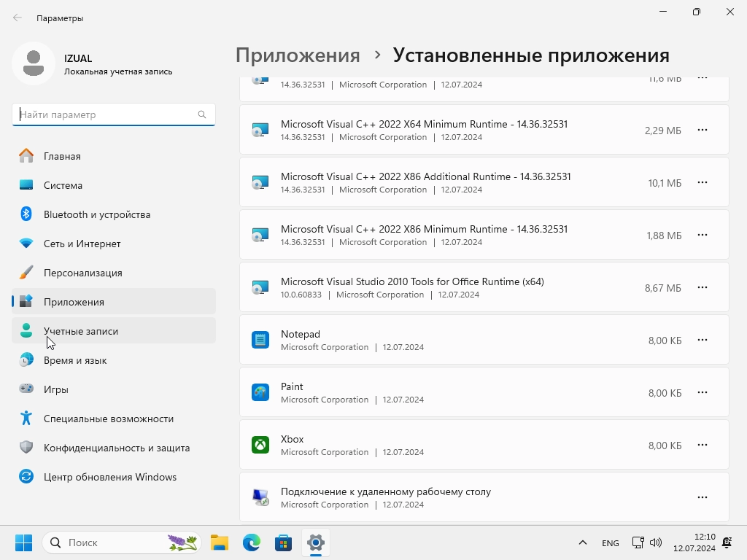Select Персонализация in sidebar

113,273
